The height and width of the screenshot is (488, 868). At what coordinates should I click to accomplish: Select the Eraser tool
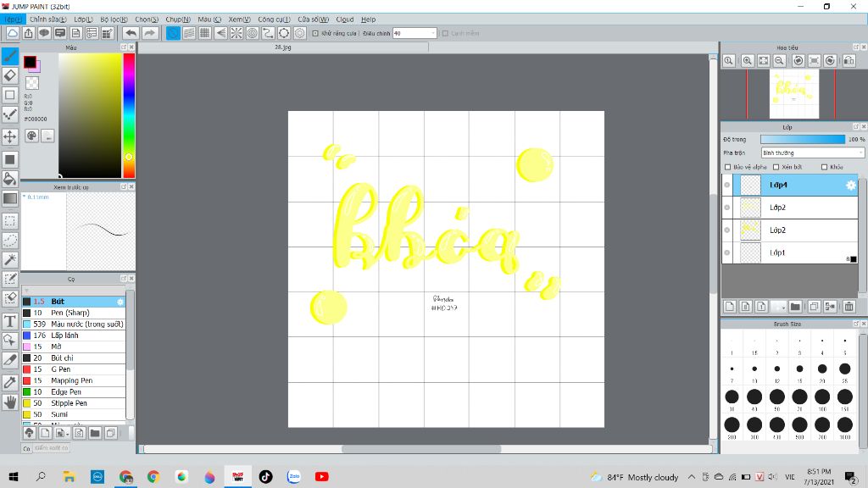click(10, 75)
